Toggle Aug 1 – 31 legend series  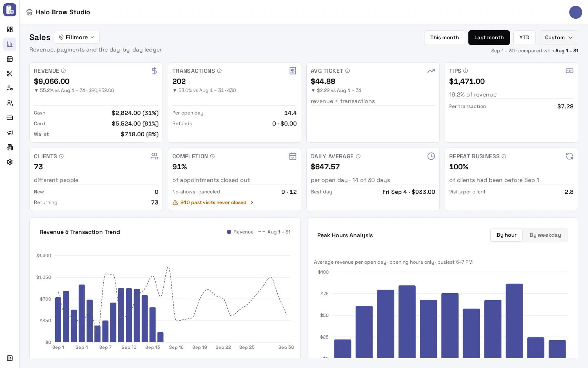274,232
